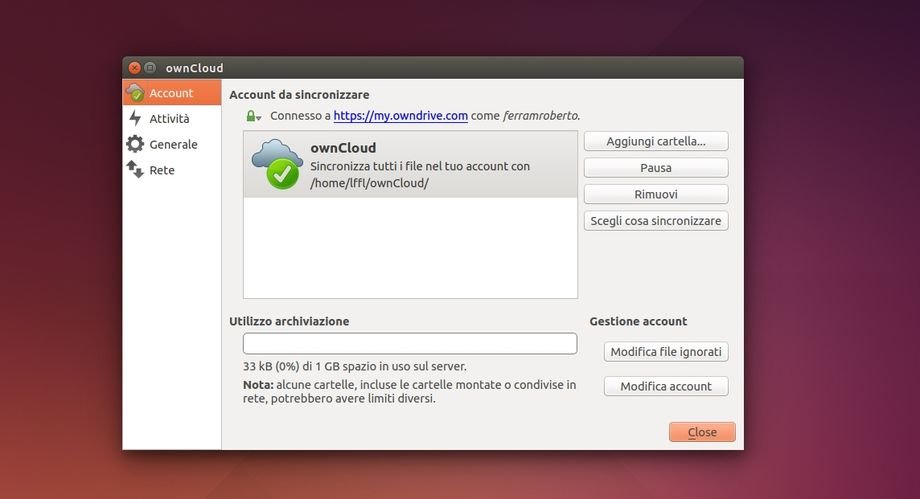
Task: Click the Generale gear icon
Action: pyautogui.click(x=135, y=144)
